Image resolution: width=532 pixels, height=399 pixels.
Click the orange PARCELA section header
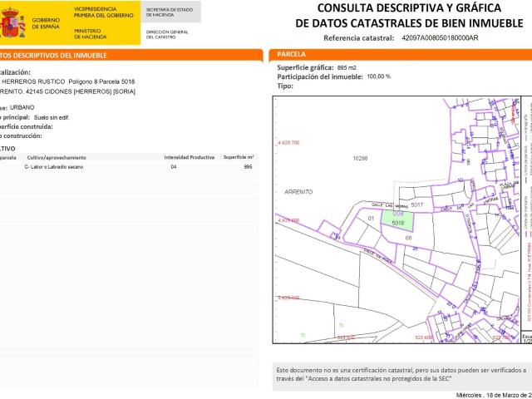point(401,54)
